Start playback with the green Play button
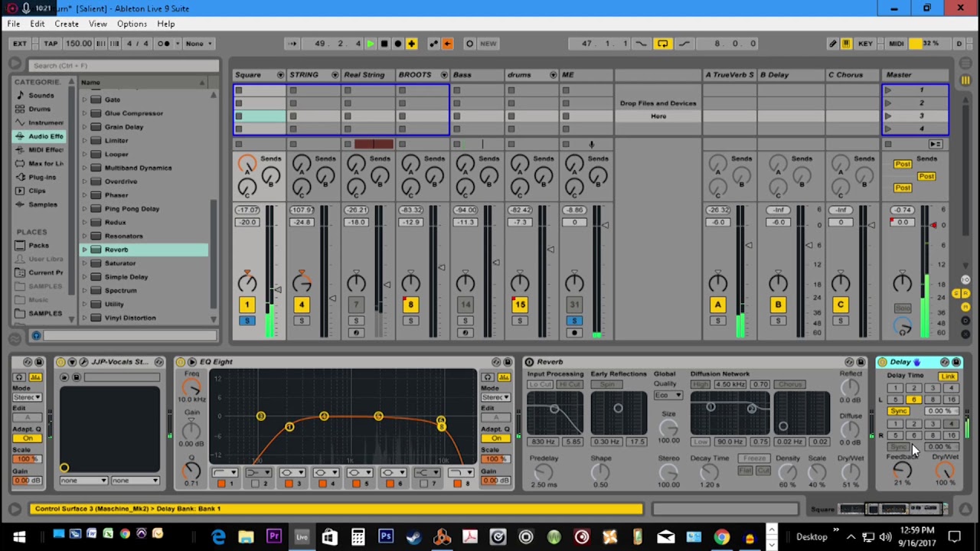 click(371, 44)
